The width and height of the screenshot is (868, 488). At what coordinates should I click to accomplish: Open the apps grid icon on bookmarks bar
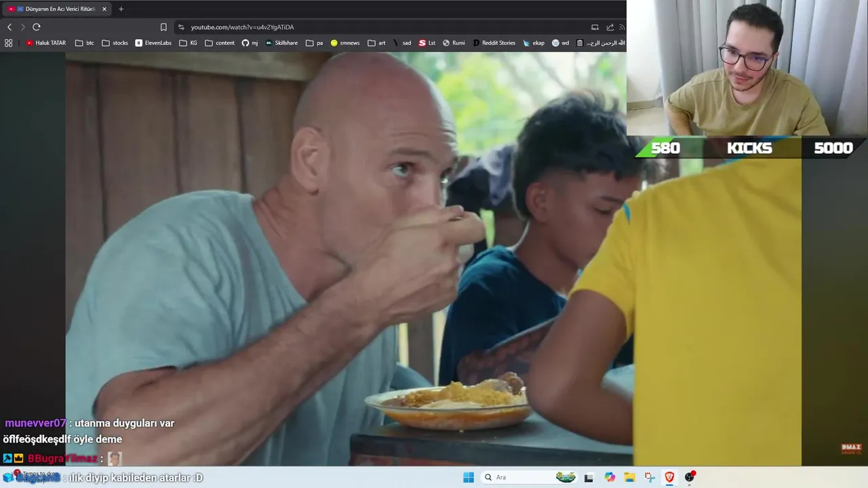[9, 43]
